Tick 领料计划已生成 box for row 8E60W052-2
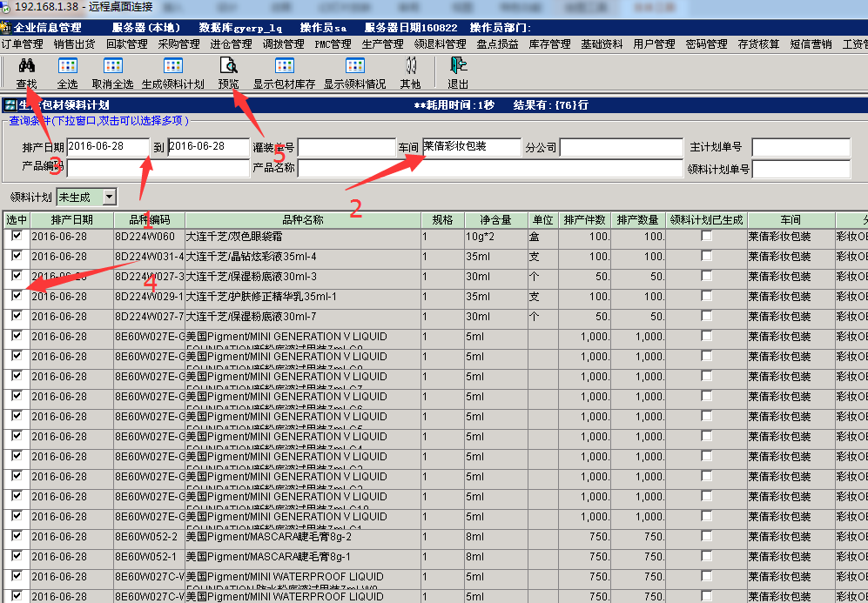Screen dimensions: 868x603 706,536
